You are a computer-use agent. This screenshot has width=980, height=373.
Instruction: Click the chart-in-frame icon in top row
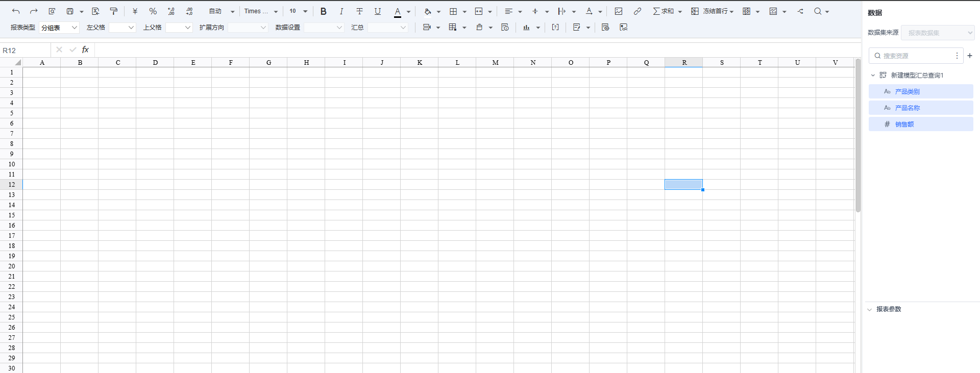[773, 11]
